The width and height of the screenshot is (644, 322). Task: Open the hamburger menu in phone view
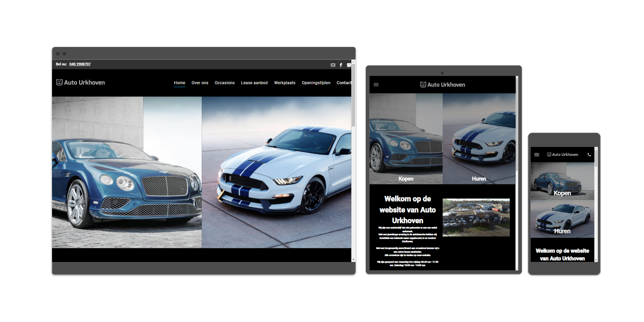tap(537, 155)
